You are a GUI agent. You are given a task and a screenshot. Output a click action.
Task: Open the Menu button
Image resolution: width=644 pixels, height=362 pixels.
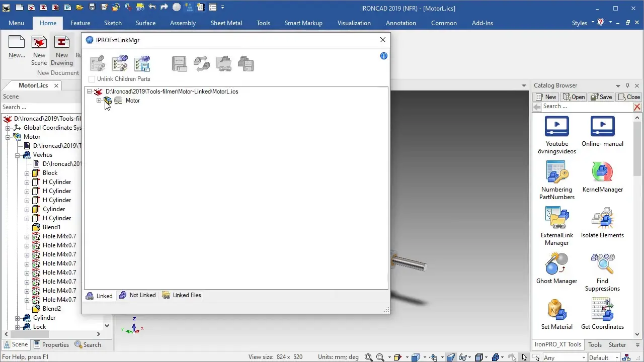click(16, 23)
